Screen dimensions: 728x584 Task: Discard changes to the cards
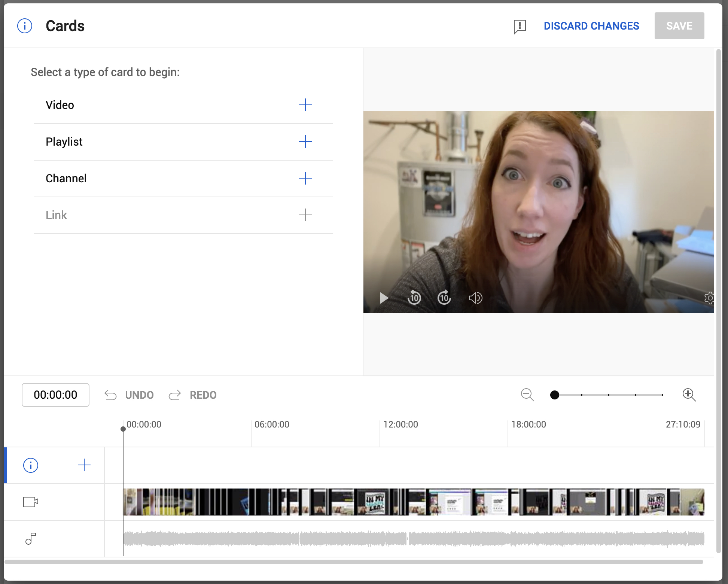click(x=591, y=26)
